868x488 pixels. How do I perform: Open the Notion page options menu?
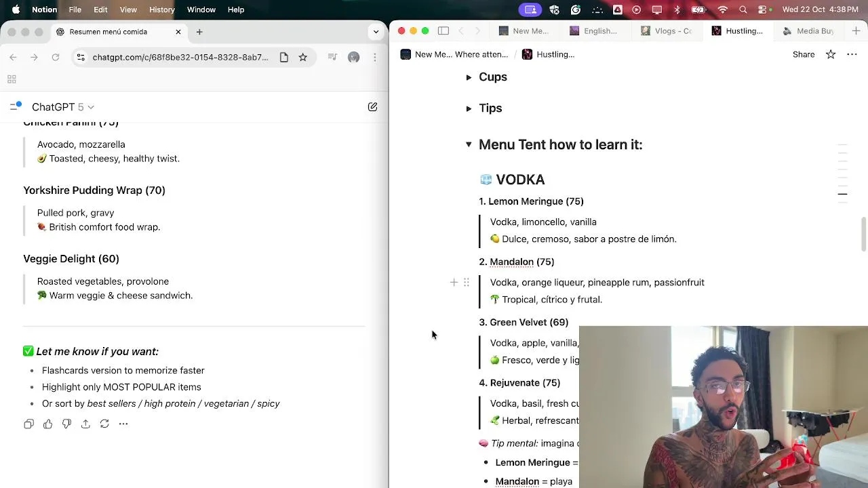[852, 54]
